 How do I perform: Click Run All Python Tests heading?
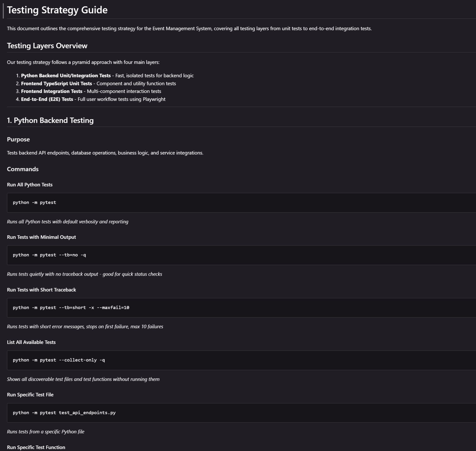30,185
